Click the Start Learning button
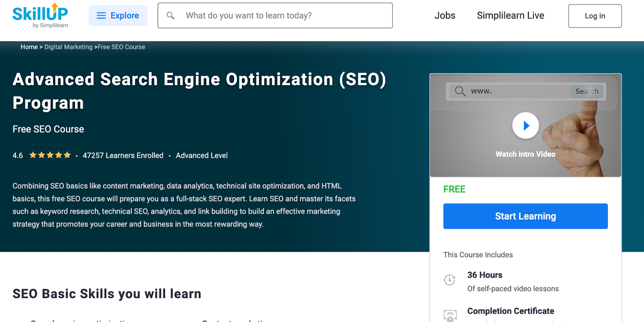Image resolution: width=644 pixels, height=322 pixels. [525, 216]
